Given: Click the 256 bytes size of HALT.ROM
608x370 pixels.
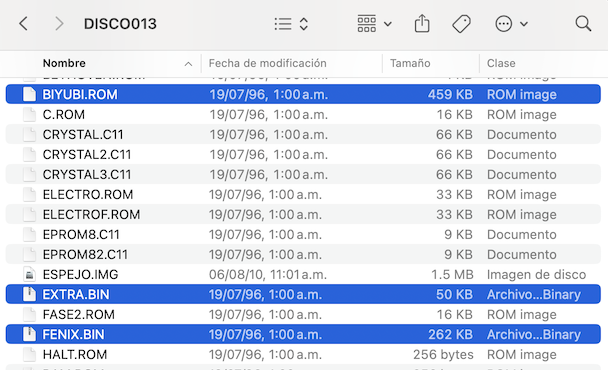Looking at the screenshot, I should click(443, 354).
